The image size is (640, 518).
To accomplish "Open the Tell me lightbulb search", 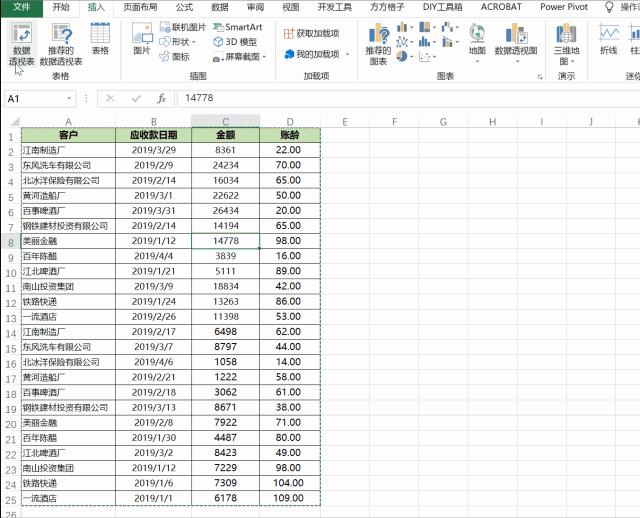I will 609,7.
